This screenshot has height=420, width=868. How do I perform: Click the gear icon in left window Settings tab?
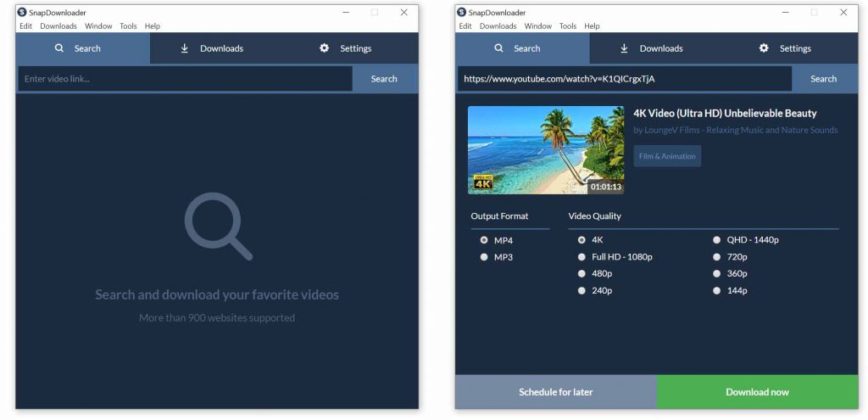tap(325, 48)
